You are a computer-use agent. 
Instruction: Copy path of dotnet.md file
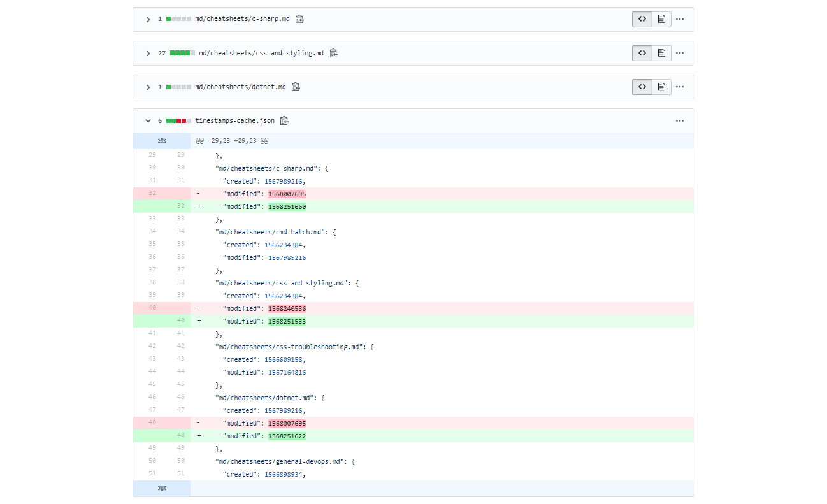[x=296, y=87]
